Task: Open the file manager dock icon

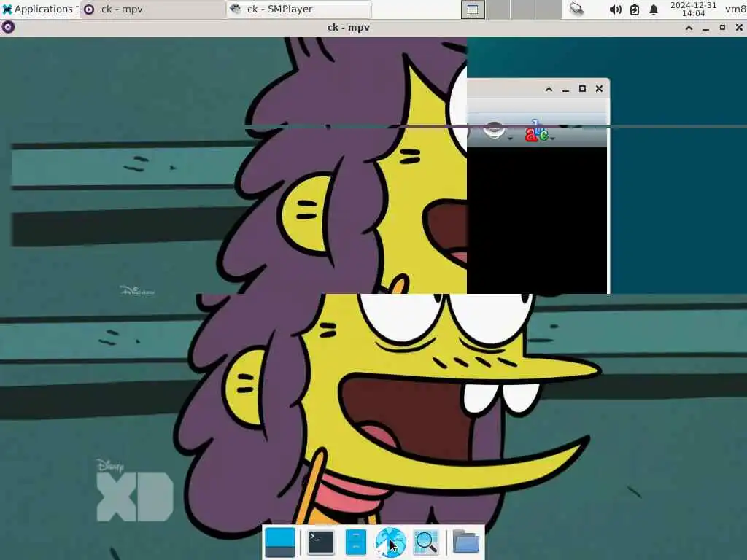Action: (356, 542)
